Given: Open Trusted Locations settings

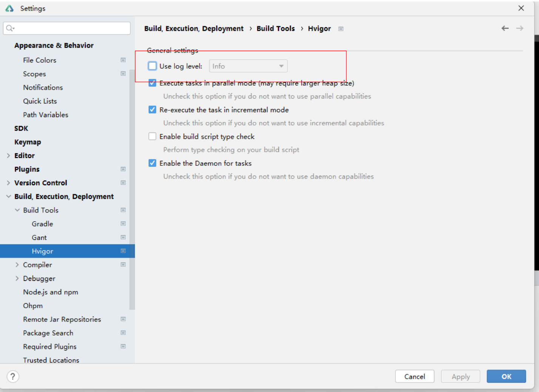Looking at the screenshot, I should 51,360.
